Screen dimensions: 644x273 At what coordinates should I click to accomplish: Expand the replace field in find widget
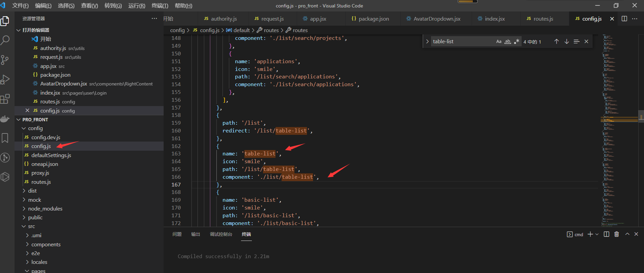pos(427,42)
